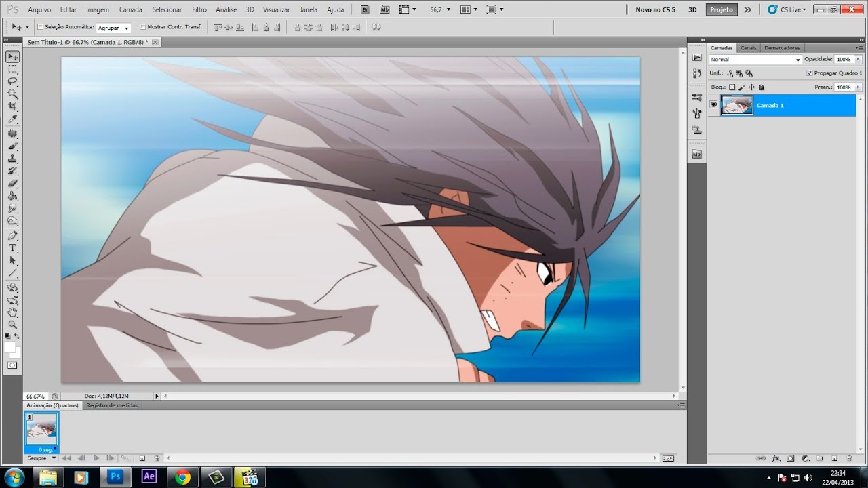
Task: Open the Filtro menu
Action: coord(199,9)
